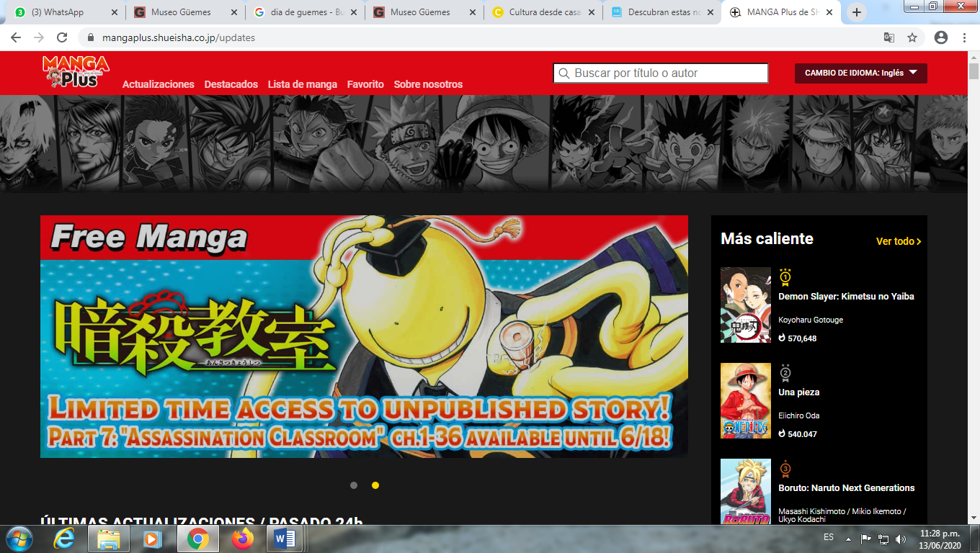Click the Assassination Classroom Free Manga banner
This screenshot has height=553, width=980.
pos(364,336)
